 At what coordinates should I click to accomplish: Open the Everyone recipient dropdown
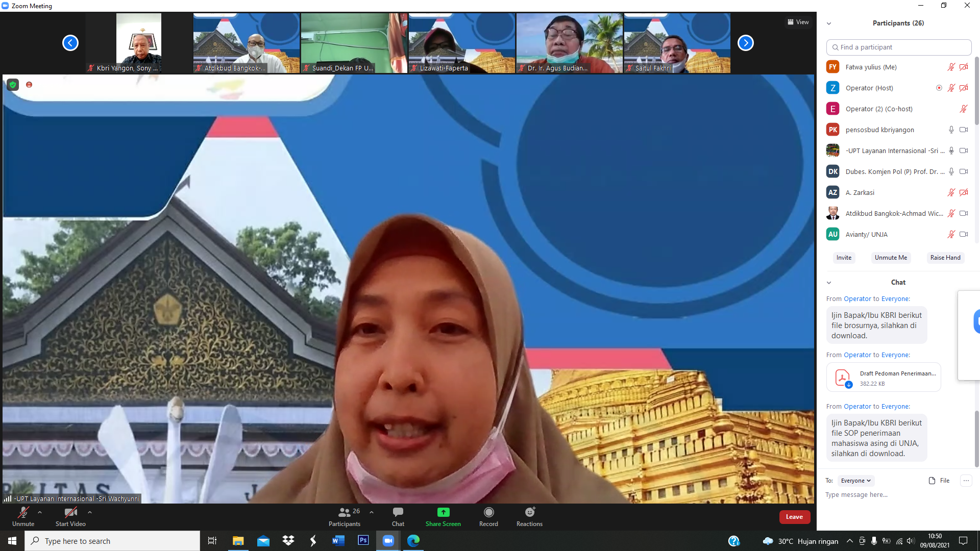[x=855, y=481]
